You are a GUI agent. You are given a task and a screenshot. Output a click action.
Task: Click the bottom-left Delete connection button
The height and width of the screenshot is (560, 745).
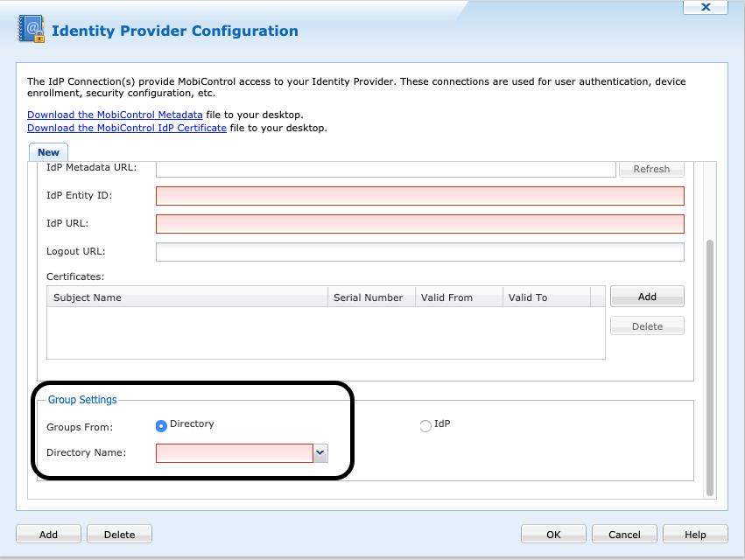point(119,534)
